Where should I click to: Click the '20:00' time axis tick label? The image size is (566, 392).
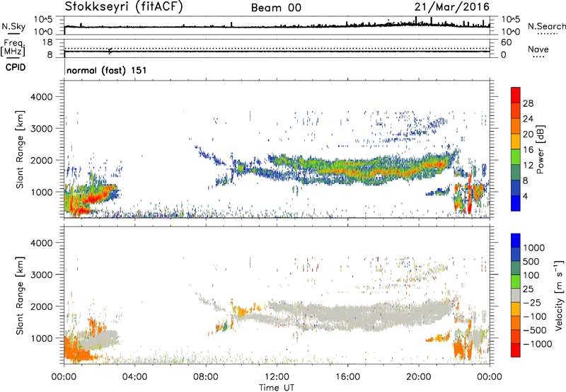point(418,377)
